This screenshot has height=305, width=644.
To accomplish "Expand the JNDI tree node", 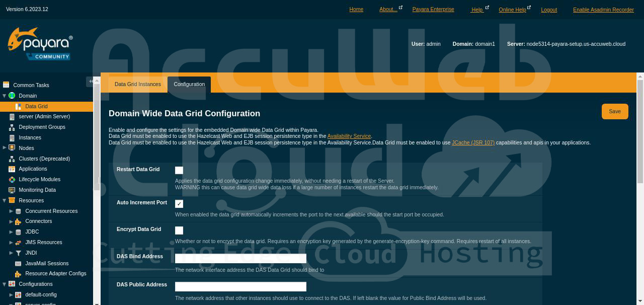I will (x=11, y=253).
